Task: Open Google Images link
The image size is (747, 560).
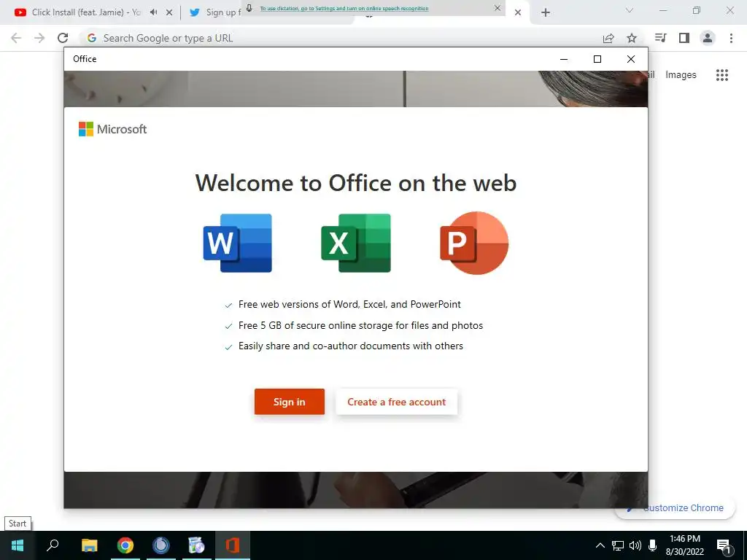Action: pyautogui.click(x=681, y=75)
